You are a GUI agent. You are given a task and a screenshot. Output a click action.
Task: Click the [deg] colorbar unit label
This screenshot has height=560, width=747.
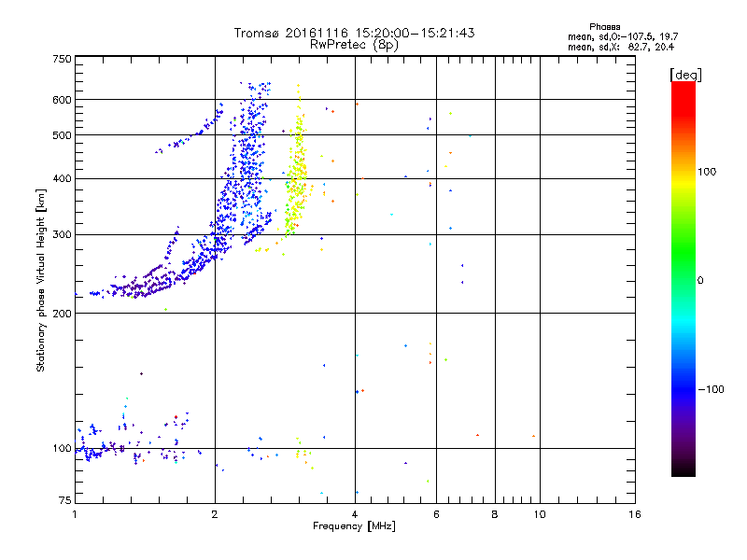(685, 74)
